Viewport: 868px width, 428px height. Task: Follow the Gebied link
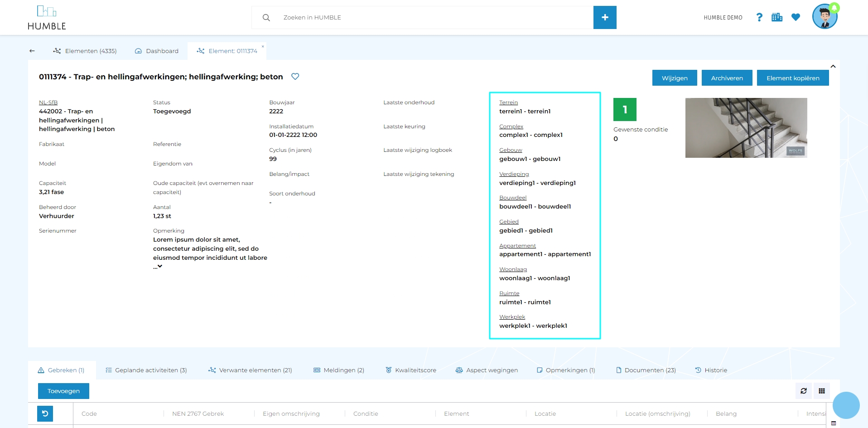click(509, 222)
